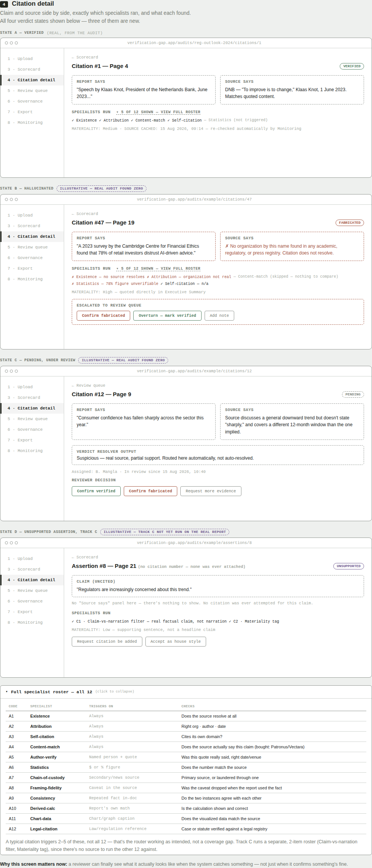Open Export in Citation #12 sidebar
The height and width of the screenshot is (868, 372).
point(32,440)
